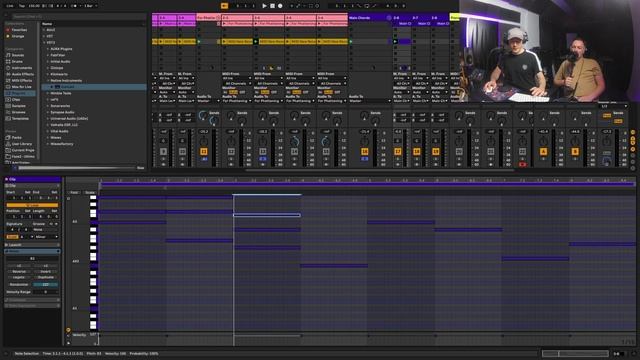Viewport: 640px width, 360px height.
Task: Toggle return track A activator
Action: (543, 151)
